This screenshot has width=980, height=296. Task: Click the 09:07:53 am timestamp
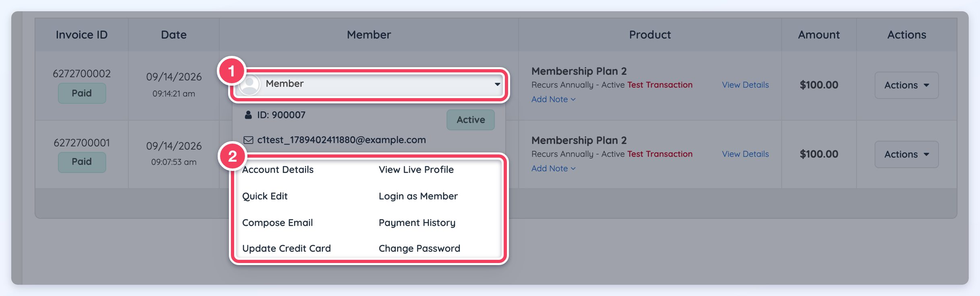coord(174,162)
